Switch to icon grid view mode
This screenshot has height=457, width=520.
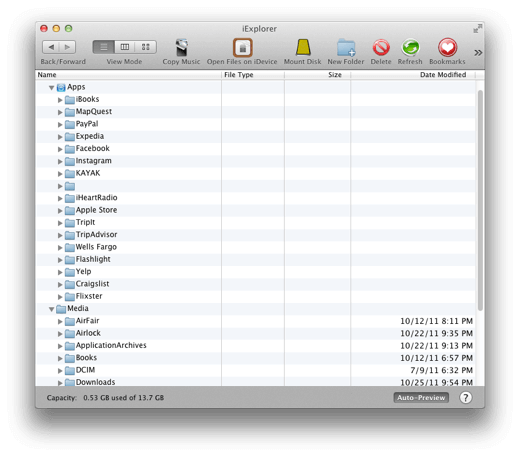click(146, 47)
